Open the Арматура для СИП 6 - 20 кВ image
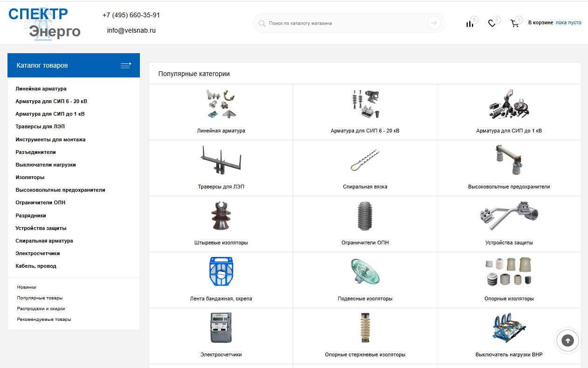 coord(365,104)
